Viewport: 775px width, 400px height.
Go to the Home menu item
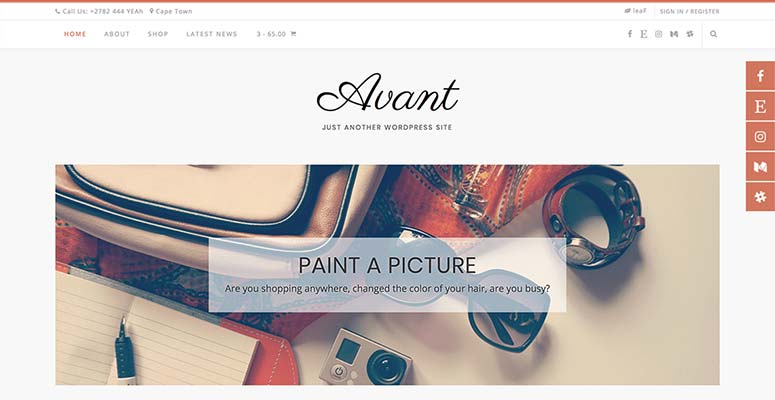click(75, 34)
